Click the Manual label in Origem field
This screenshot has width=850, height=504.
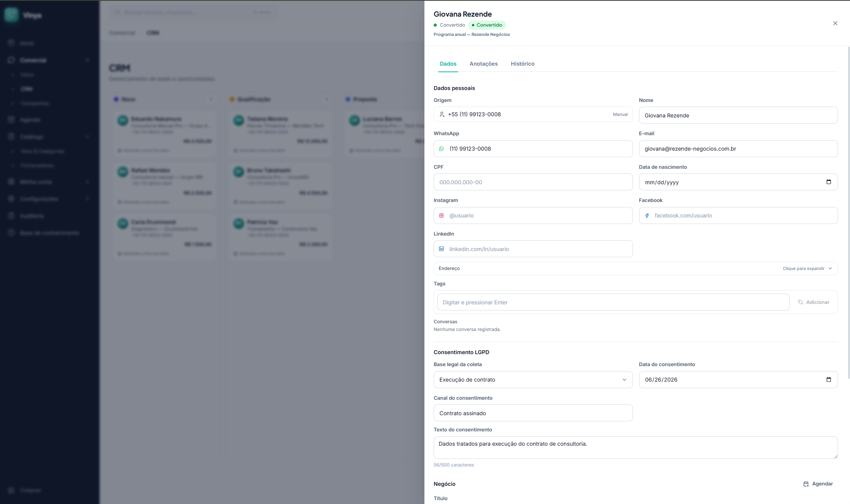tap(620, 114)
